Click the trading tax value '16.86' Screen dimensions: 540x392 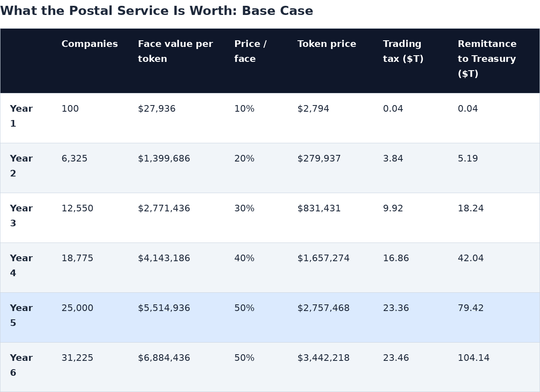tap(396, 259)
